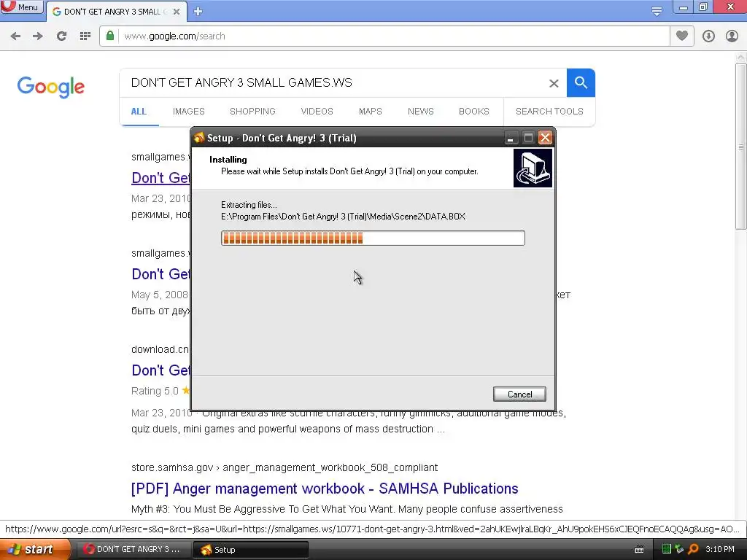Switch to the IMAGES tab

click(x=189, y=112)
